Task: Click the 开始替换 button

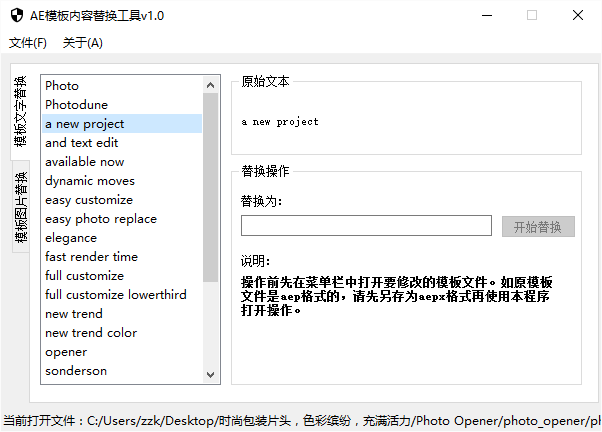Action: (538, 227)
